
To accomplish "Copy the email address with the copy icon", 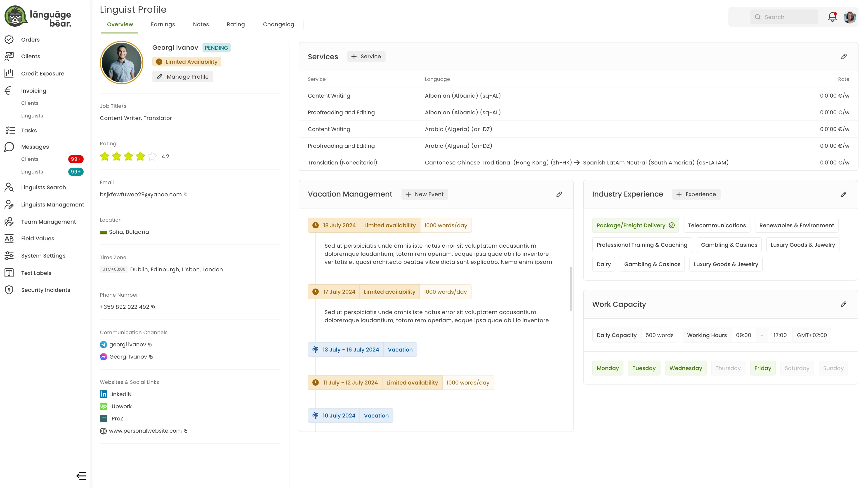I will (x=186, y=194).
